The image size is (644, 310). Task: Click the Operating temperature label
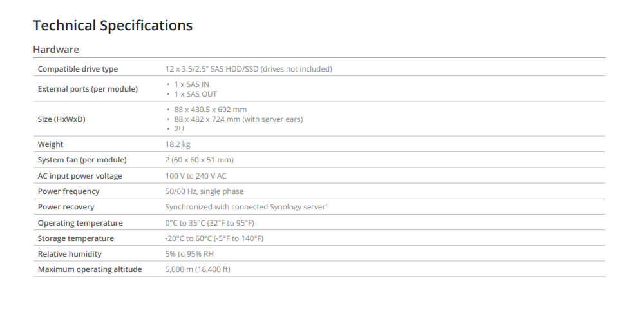point(80,223)
